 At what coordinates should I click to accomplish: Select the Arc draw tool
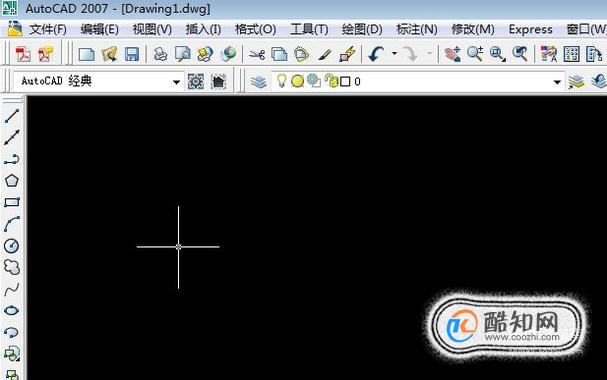click(12, 224)
